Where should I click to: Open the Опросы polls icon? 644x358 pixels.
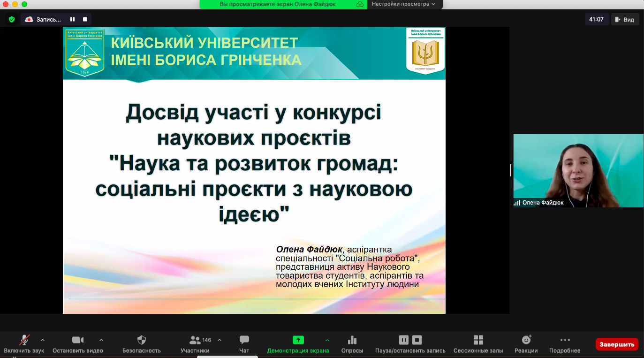click(x=352, y=340)
